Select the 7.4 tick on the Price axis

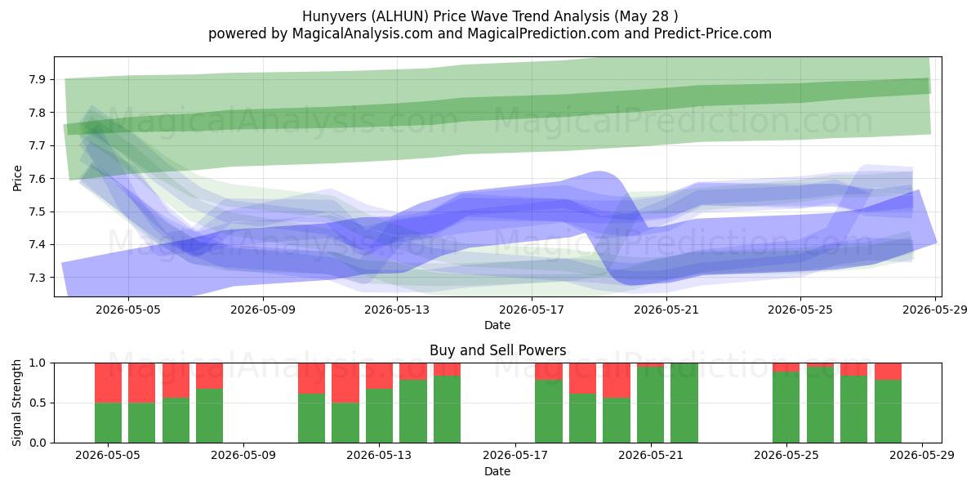pos(36,245)
